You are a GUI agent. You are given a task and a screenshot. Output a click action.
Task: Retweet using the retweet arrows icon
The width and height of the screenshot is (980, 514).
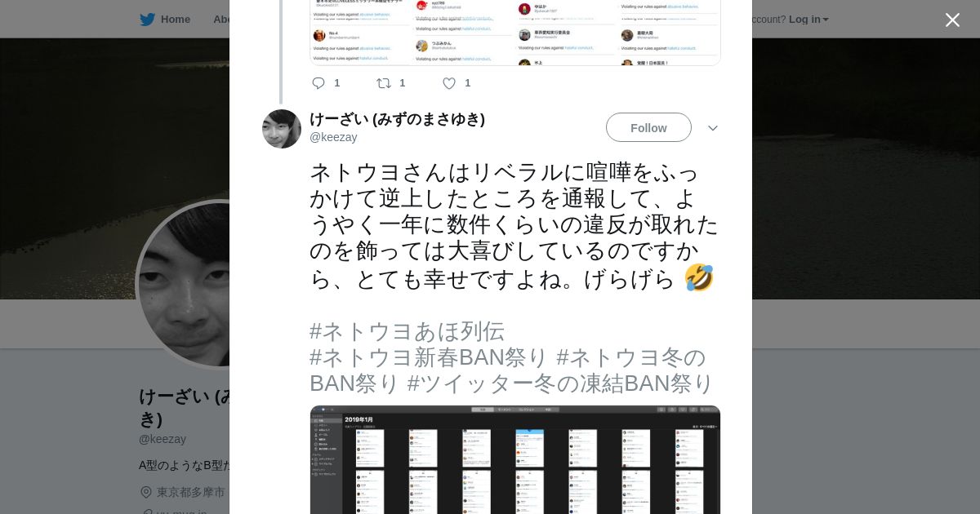tap(383, 83)
